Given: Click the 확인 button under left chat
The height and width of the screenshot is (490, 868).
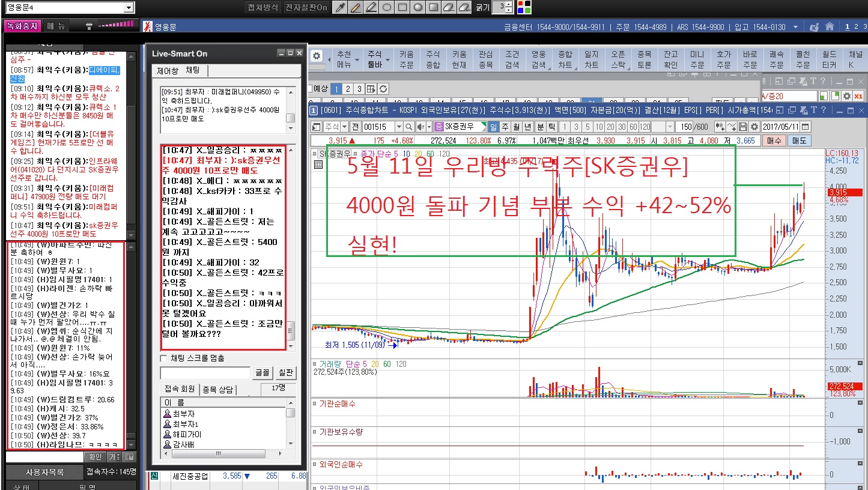Looking at the screenshot, I should (x=96, y=457).
